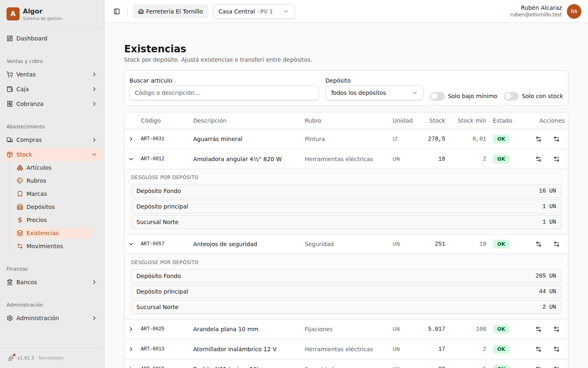Expand the Caja menu
Image resolution: width=588 pixels, height=368 pixels.
click(52, 89)
